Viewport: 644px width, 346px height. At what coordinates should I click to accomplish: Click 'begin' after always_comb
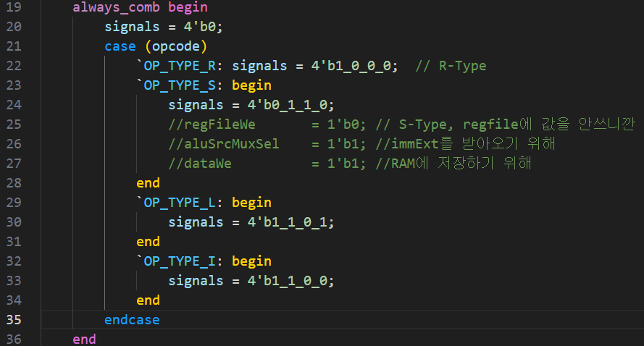coord(188,7)
